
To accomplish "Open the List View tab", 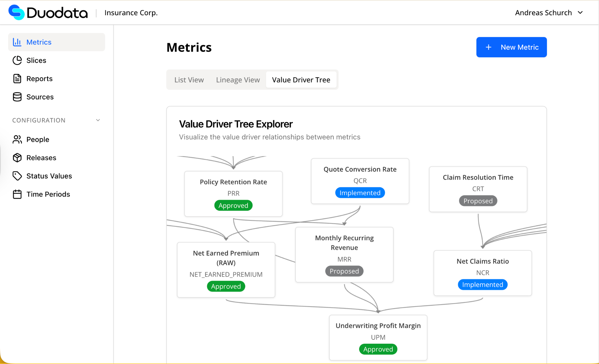I will pyautogui.click(x=189, y=79).
